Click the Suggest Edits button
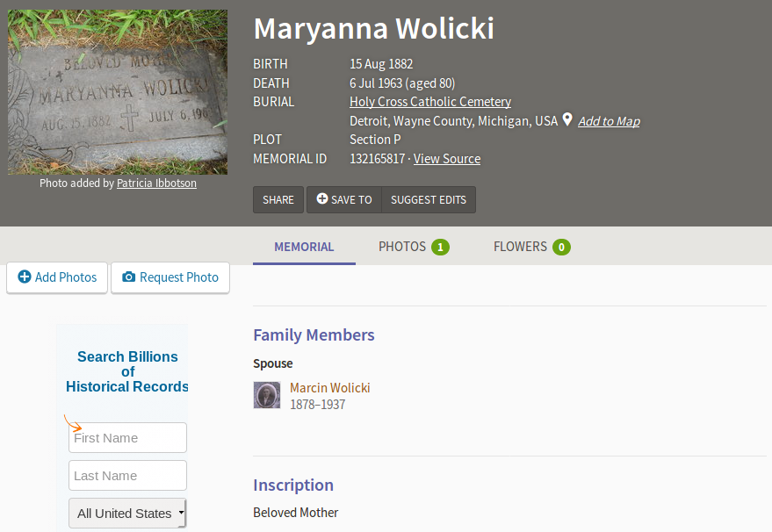772x532 pixels. coord(429,199)
